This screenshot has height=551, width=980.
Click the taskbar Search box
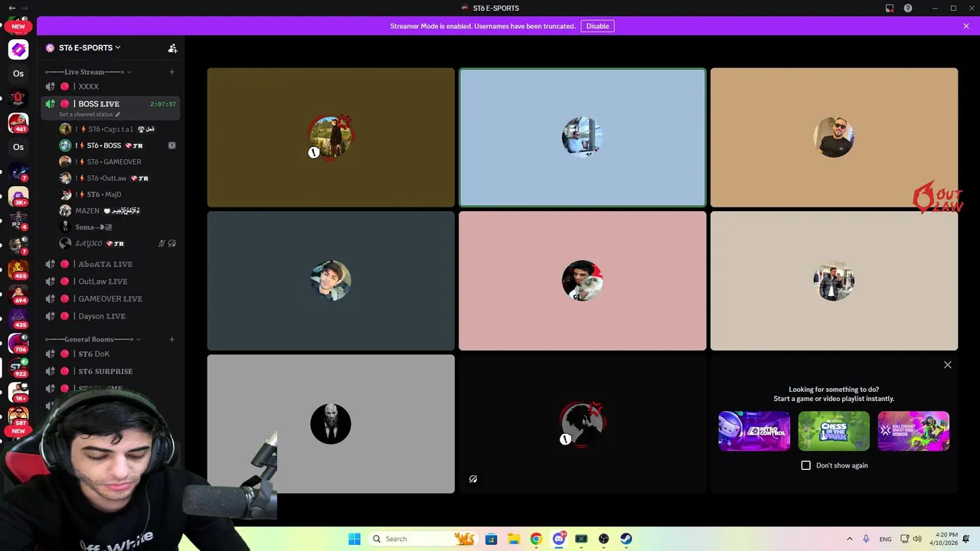423,539
